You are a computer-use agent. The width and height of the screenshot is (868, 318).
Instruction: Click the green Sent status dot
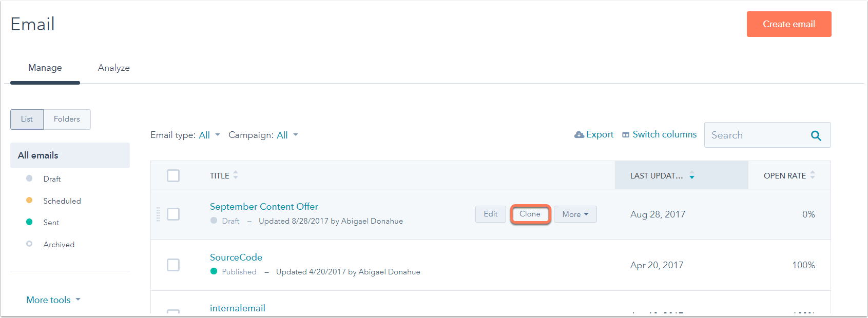click(x=29, y=222)
